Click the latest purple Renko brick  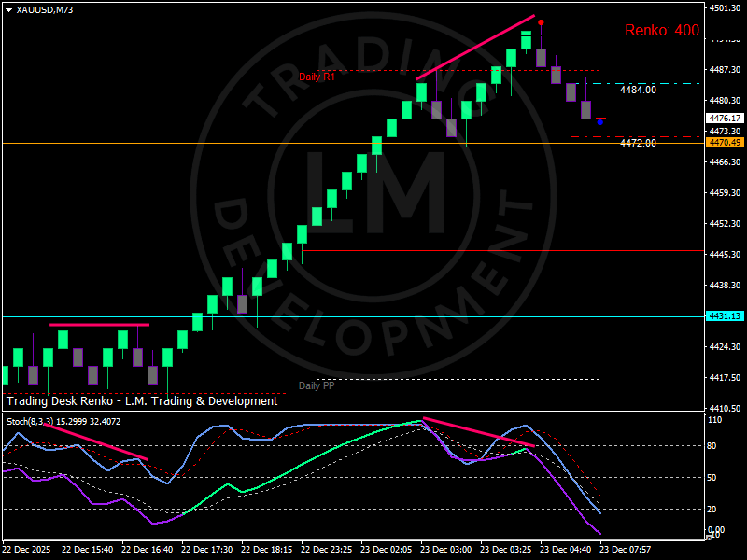[585, 109]
